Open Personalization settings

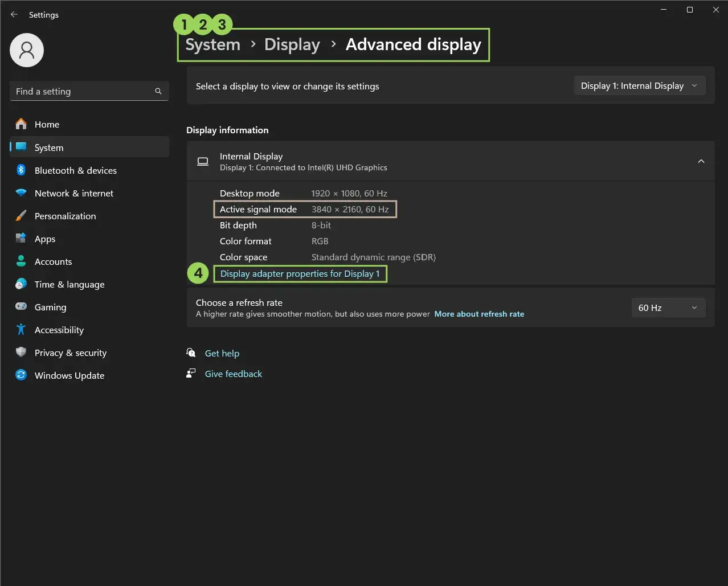click(x=89, y=216)
